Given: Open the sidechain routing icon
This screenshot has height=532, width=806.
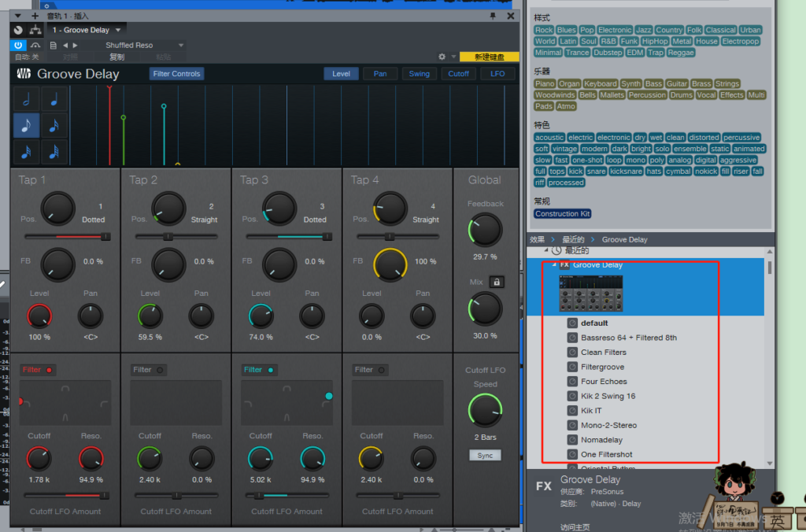Looking at the screenshot, I should coord(35,30).
